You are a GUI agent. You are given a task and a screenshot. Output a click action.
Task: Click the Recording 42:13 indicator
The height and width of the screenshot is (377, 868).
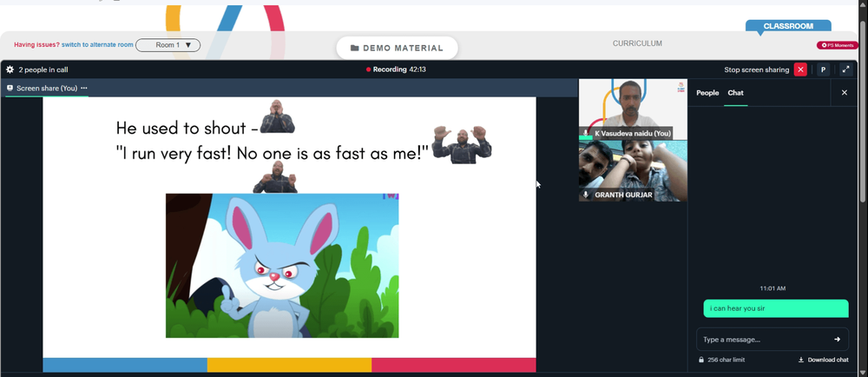click(396, 69)
